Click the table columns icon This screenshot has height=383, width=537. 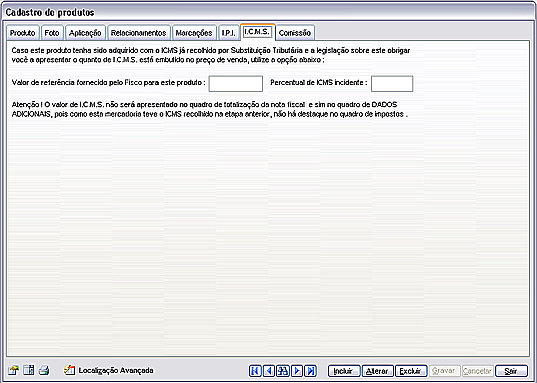point(29,370)
